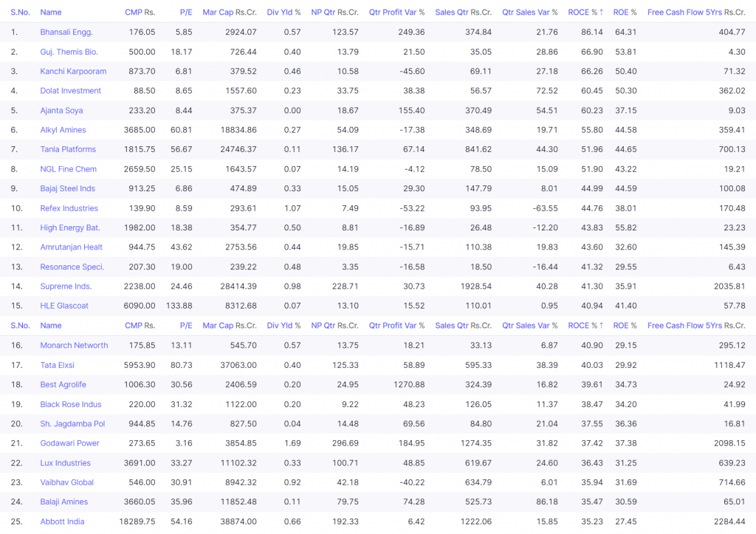756x534 pixels.
Task: Open Vaibhav Global company page
Action: (66, 482)
